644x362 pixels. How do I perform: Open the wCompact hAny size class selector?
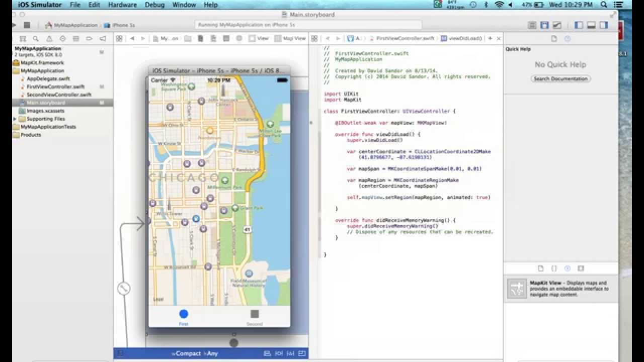195,353
